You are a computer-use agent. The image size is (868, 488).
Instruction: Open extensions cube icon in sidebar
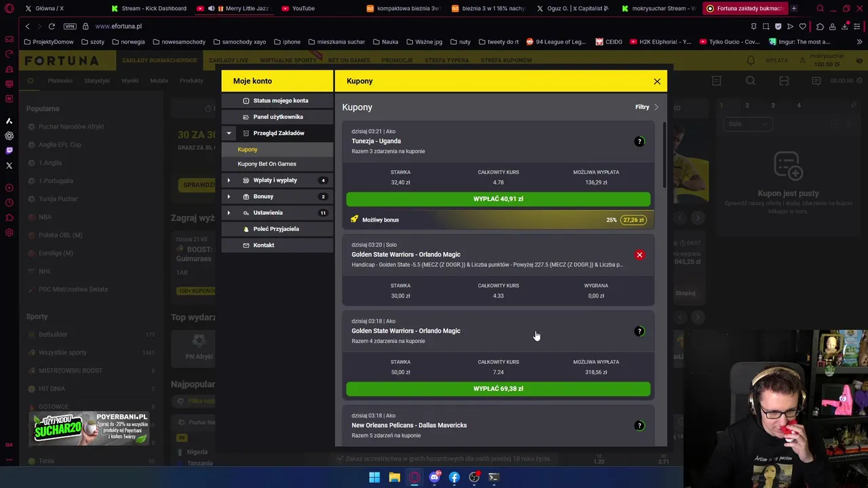tap(9, 218)
